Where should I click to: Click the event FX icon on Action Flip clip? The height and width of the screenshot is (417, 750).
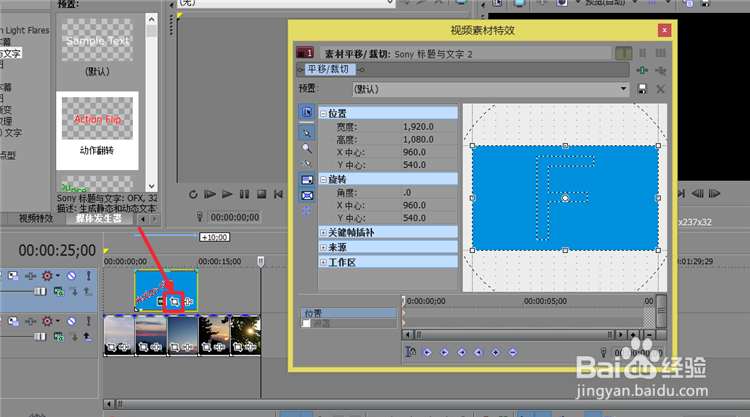tap(188, 302)
